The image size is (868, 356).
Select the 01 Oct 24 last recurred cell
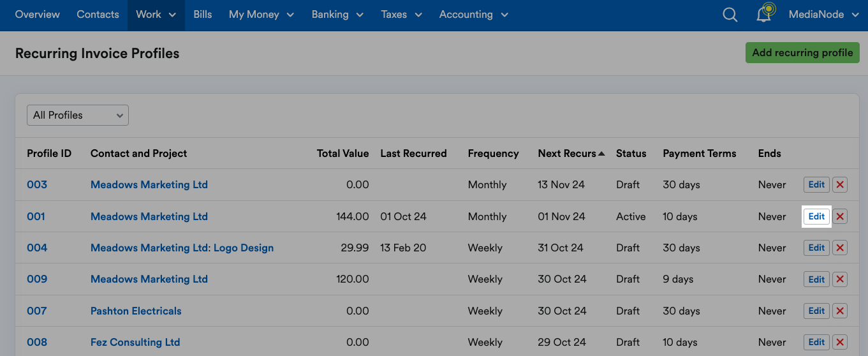click(403, 216)
